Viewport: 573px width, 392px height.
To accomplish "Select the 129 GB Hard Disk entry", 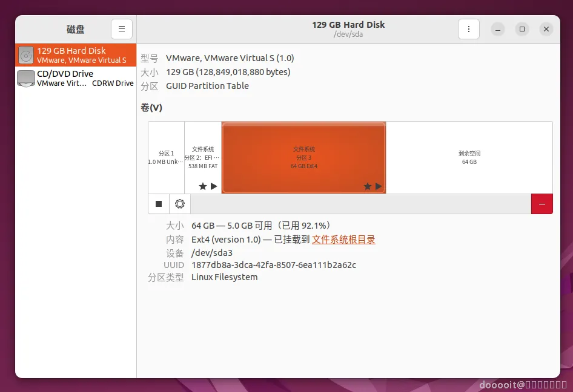I will [x=76, y=55].
